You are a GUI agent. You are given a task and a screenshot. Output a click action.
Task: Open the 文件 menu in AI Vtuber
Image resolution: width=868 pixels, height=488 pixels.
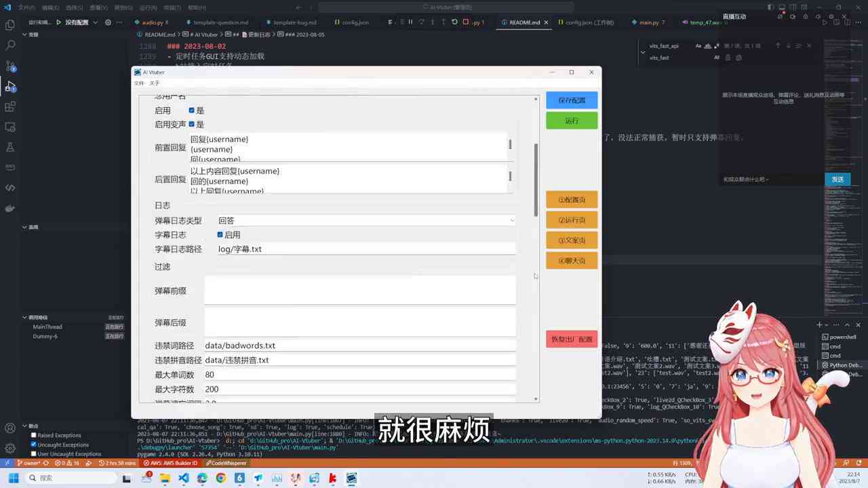pos(139,83)
